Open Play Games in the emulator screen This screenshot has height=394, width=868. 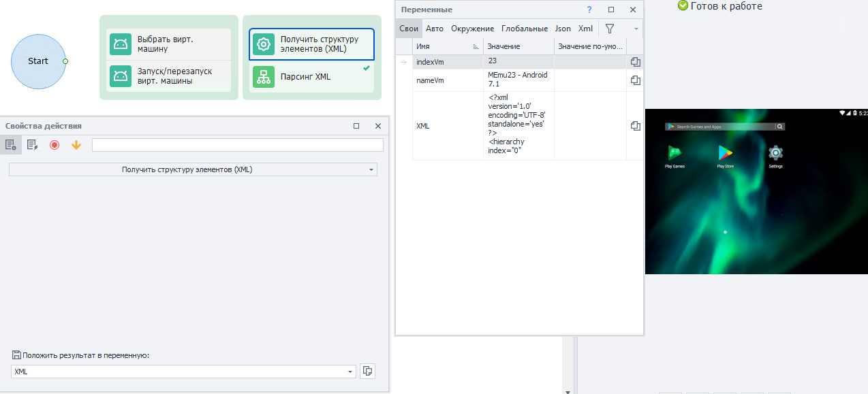(675, 157)
